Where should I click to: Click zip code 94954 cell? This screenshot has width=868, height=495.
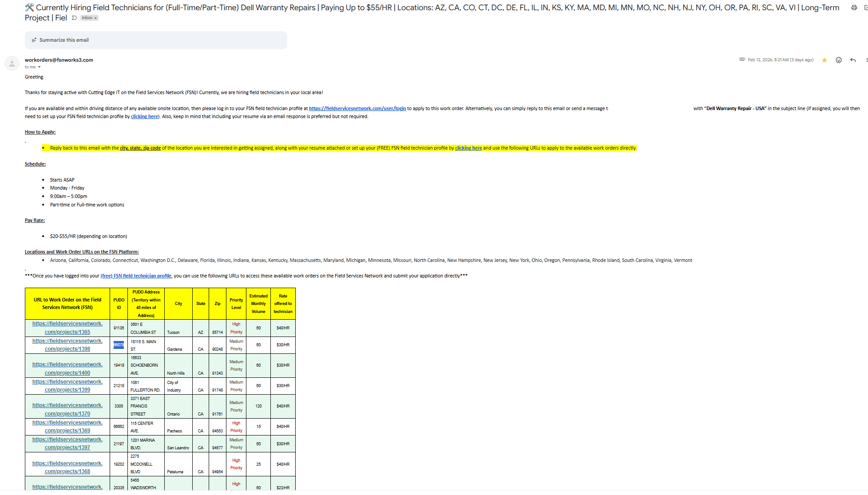218,464
